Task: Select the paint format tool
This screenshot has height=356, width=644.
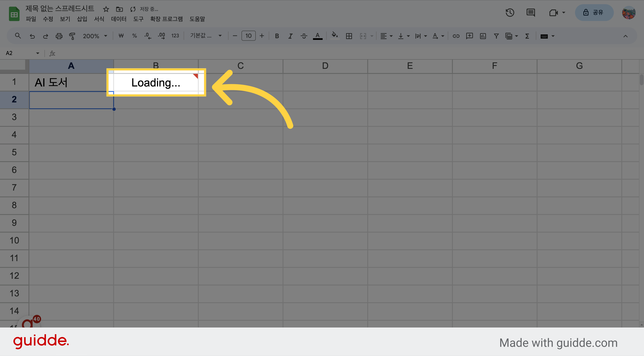Action: point(72,36)
